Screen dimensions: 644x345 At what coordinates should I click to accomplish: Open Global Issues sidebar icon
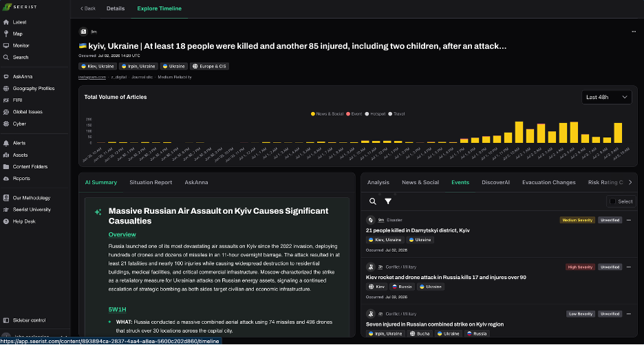coord(6,111)
